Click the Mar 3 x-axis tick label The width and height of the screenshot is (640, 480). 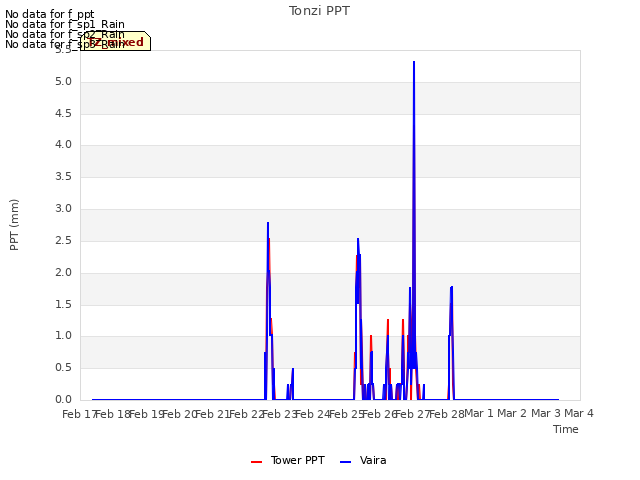[546, 413]
